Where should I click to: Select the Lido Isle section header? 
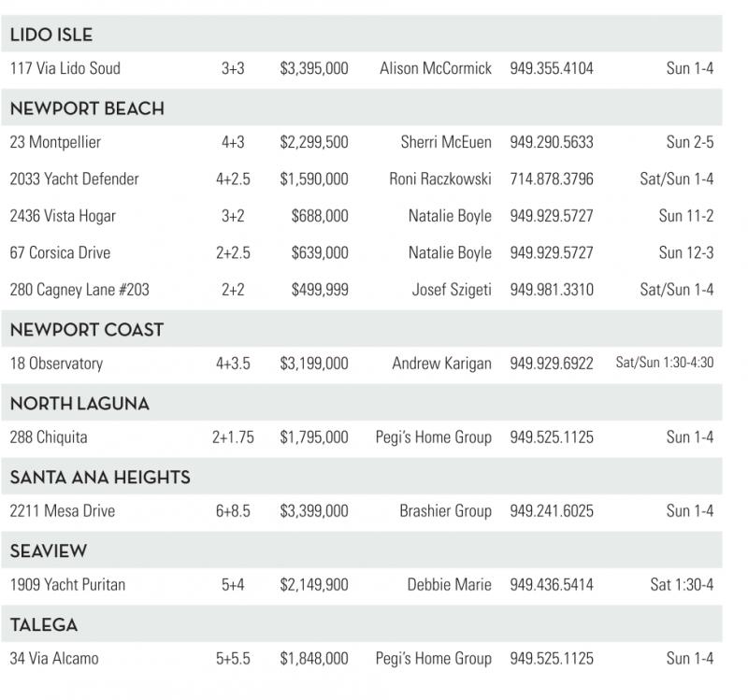(x=51, y=36)
